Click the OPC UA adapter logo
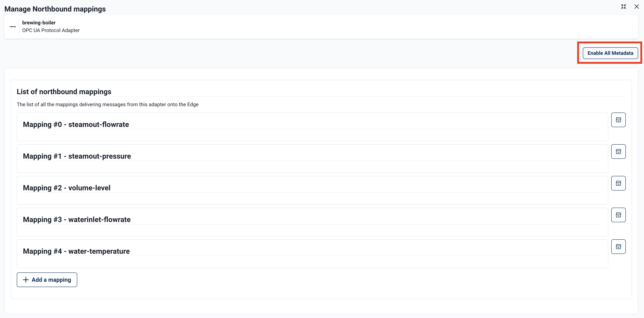This screenshot has width=644, height=318. (13, 27)
